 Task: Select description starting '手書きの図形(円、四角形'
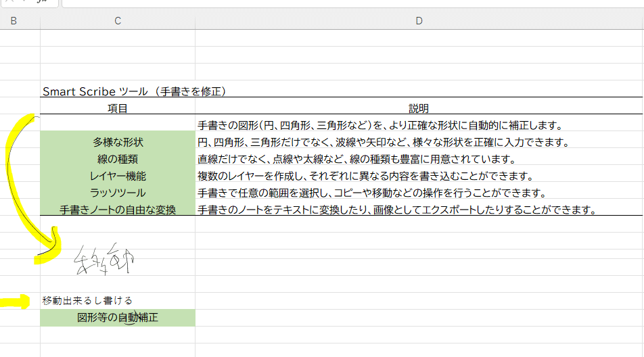coord(380,125)
